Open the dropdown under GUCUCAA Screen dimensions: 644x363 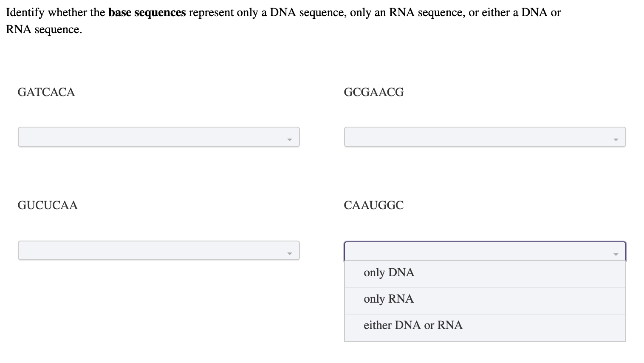(158, 250)
